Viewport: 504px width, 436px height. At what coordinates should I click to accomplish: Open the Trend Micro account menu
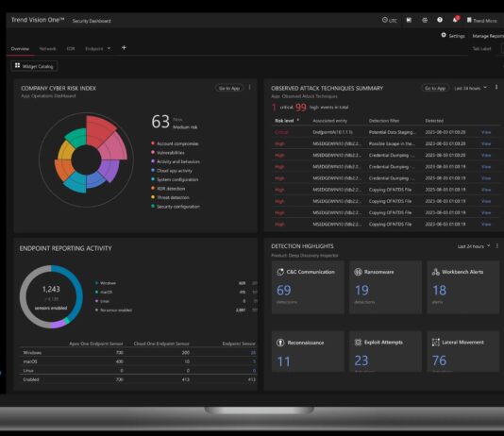point(482,20)
